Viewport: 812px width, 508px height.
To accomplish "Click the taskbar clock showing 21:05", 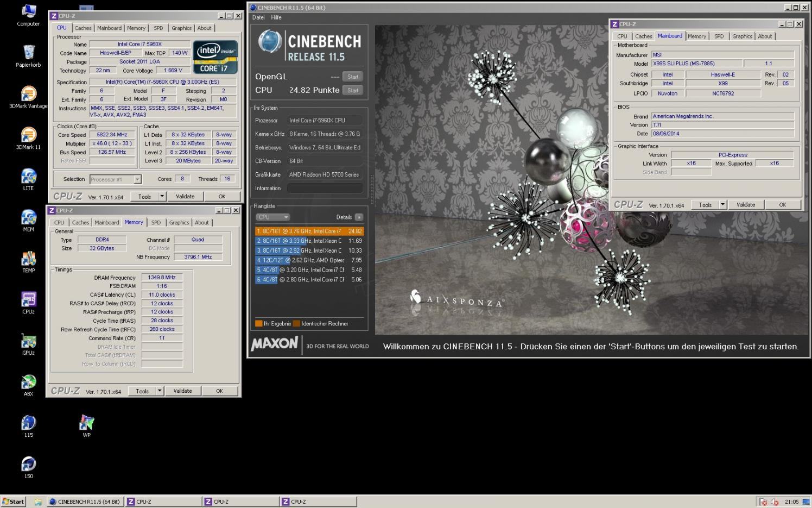I will click(791, 501).
